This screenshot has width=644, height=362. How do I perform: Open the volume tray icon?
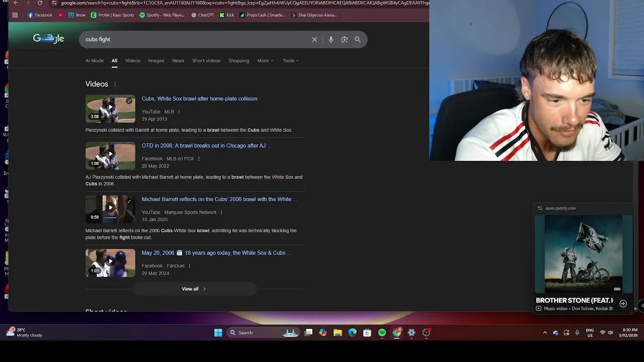(x=610, y=333)
